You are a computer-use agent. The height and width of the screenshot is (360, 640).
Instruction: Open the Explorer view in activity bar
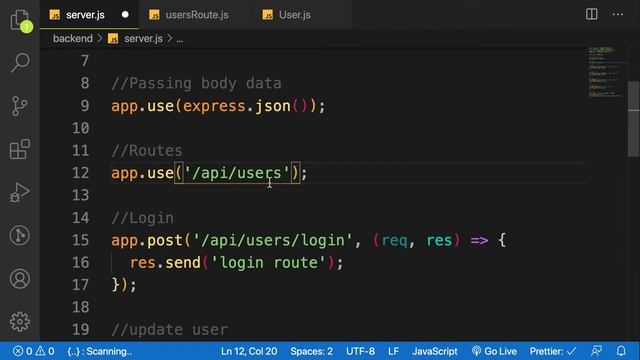(x=20, y=20)
